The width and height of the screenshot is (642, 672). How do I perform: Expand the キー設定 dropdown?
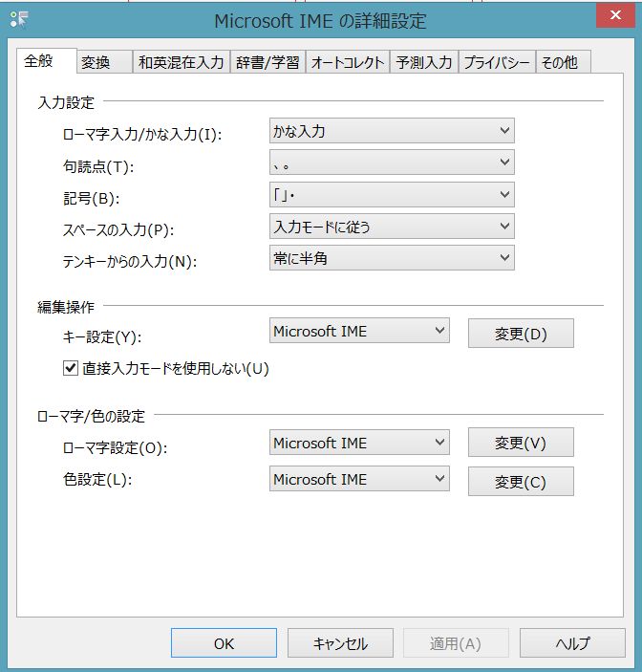pos(359,331)
